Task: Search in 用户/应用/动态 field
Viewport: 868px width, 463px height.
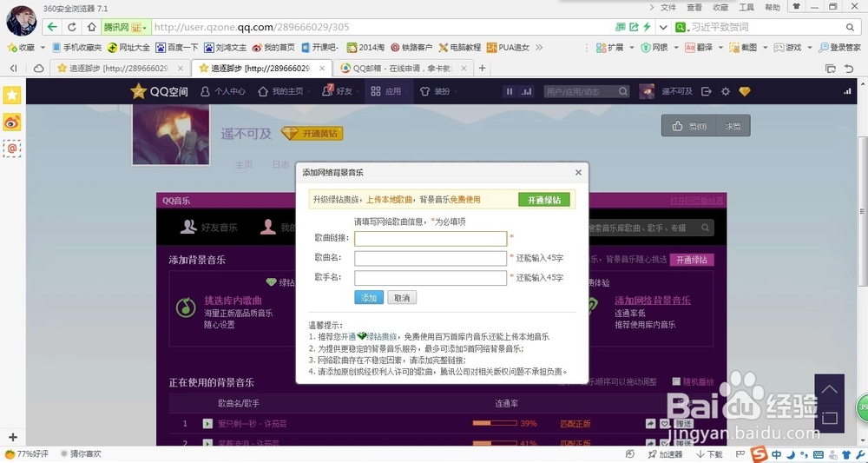Action: tap(582, 91)
